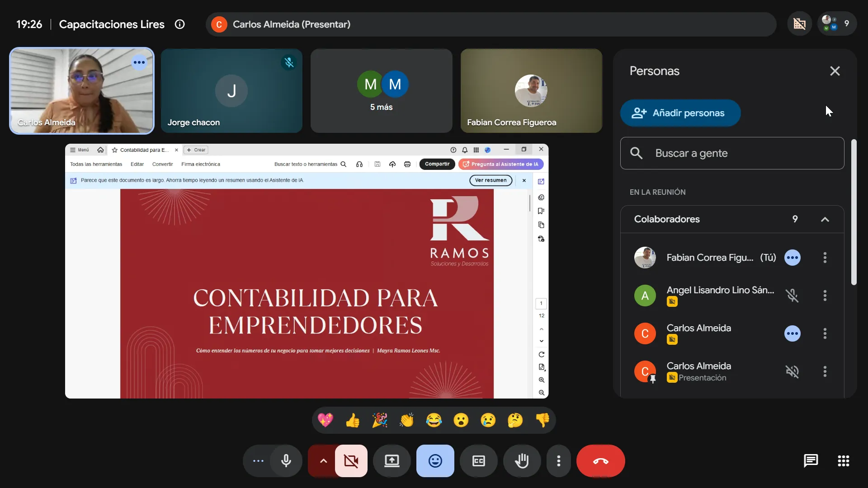
Task: Click Añadir personas button
Action: [680, 113]
